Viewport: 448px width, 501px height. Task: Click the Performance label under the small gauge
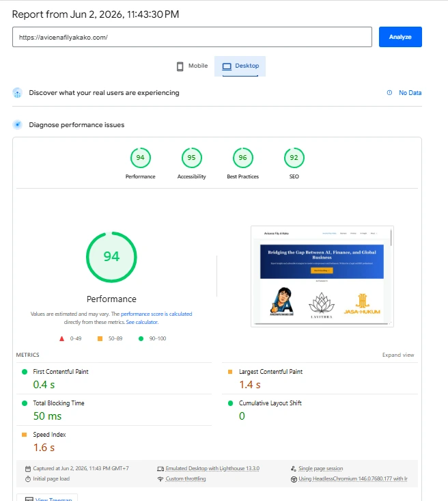click(140, 176)
